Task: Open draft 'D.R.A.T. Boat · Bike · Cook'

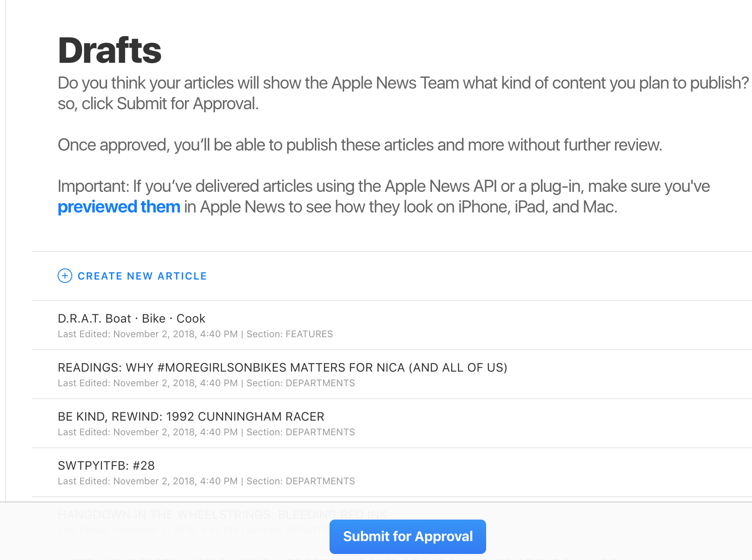Action: tap(132, 318)
